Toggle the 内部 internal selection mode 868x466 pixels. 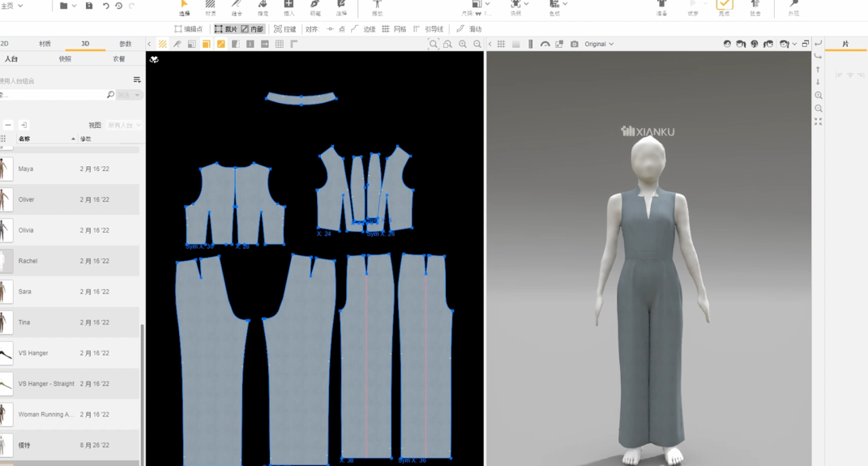click(x=252, y=29)
